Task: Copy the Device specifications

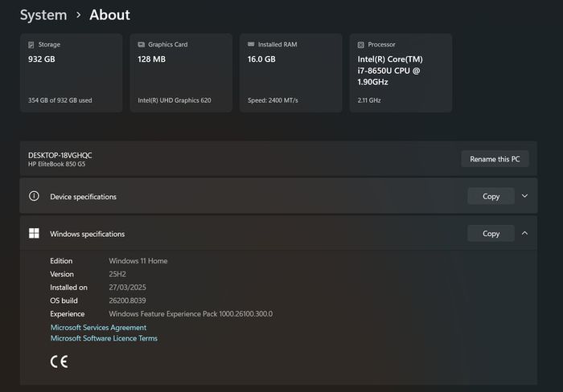Action: pos(491,196)
